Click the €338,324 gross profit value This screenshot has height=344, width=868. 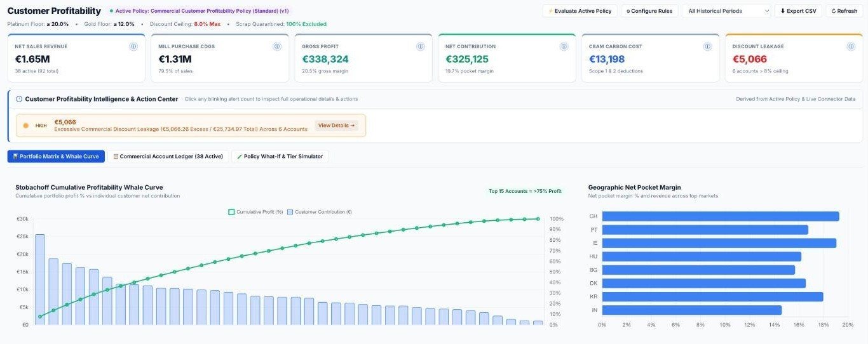coord(325,59)
